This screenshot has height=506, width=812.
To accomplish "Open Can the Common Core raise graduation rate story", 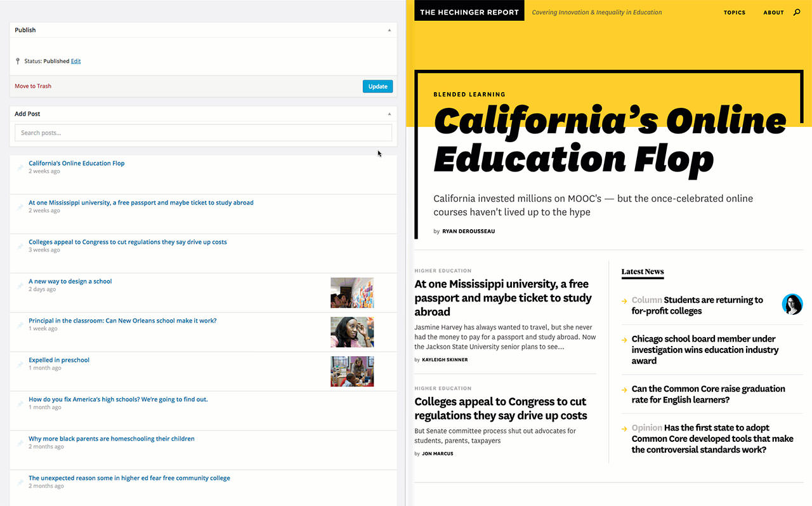I will coord(708,394).
